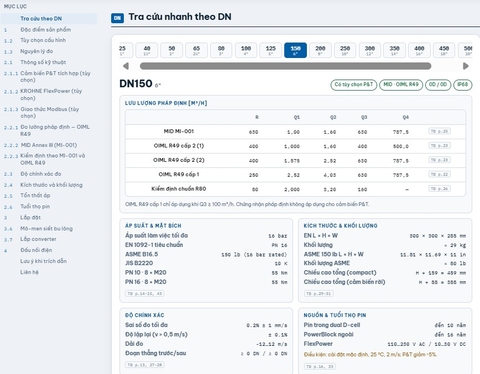Click the horizontal DN scrollbar thumb
Viewport: 480px width, 374px height.
[x=285, y=66]
